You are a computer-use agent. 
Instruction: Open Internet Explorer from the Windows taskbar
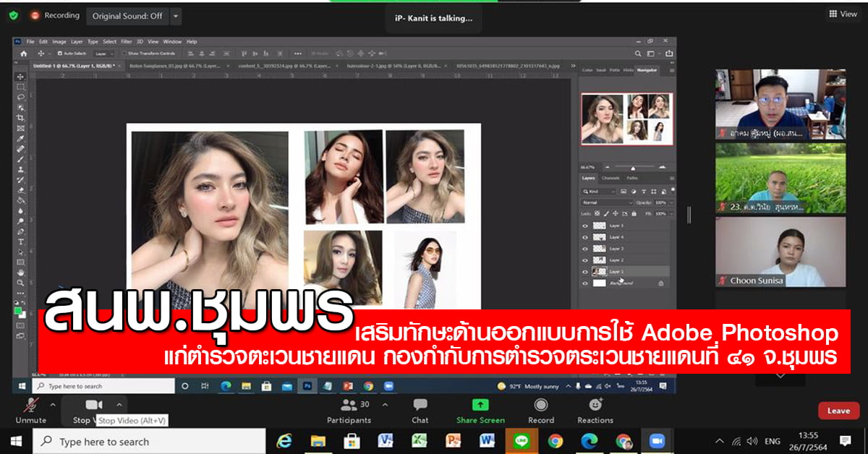[x=284, y=440]
